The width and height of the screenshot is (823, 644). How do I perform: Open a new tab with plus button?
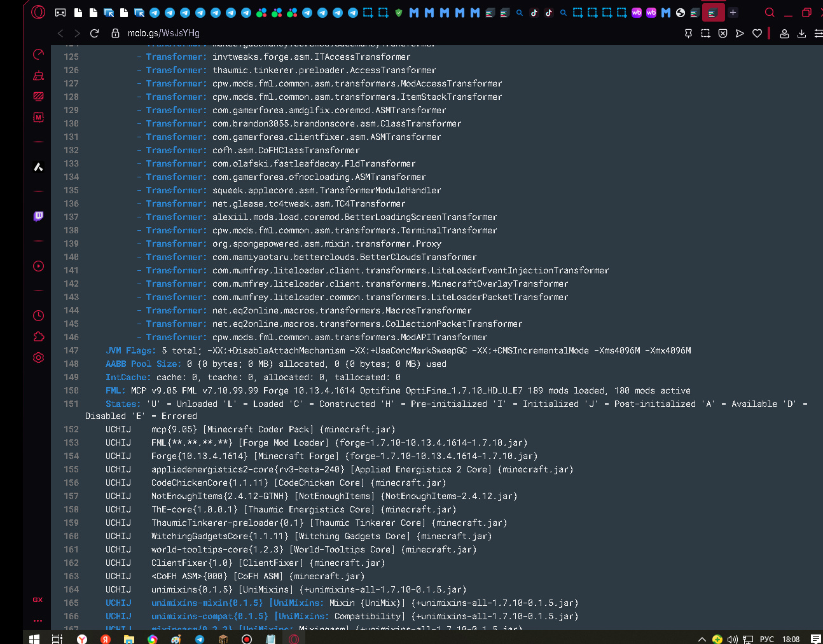733,13
